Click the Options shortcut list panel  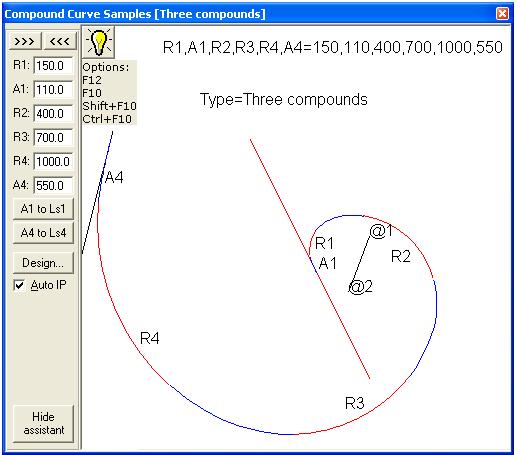109,93
